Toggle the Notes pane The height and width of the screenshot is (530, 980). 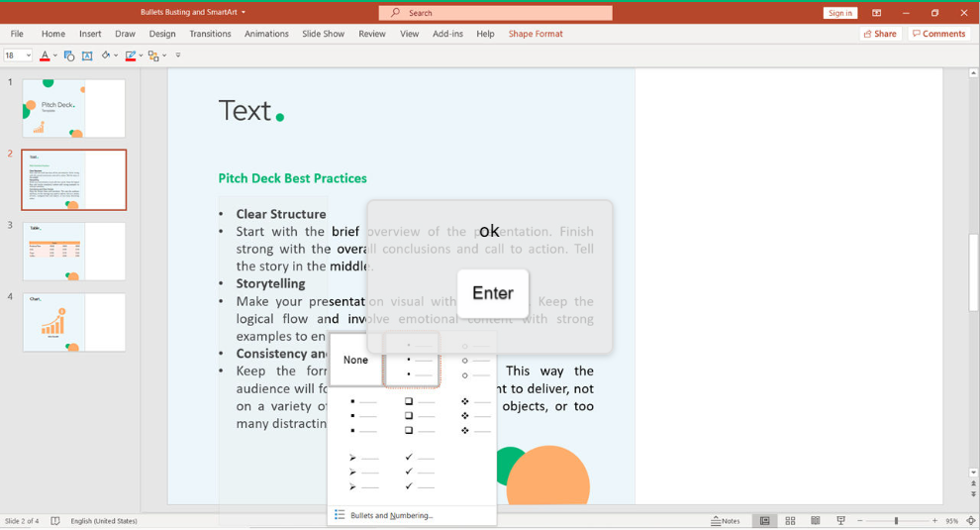pyautogui.click(x=725, y=521)
